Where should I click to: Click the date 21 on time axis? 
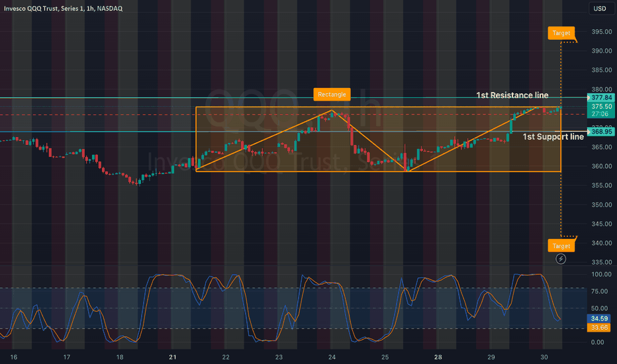[x=172, y=357]
